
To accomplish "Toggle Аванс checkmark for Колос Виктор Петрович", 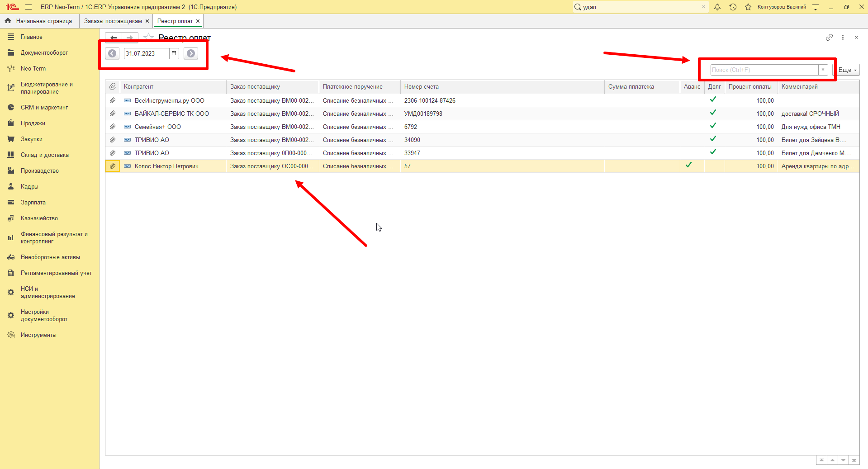I will (x=688, y=165).
